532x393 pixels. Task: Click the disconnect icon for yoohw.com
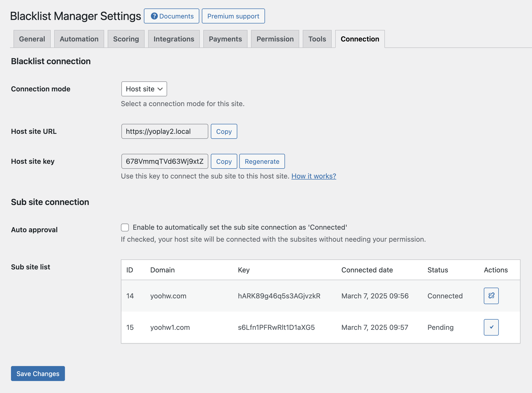point(491,296)
